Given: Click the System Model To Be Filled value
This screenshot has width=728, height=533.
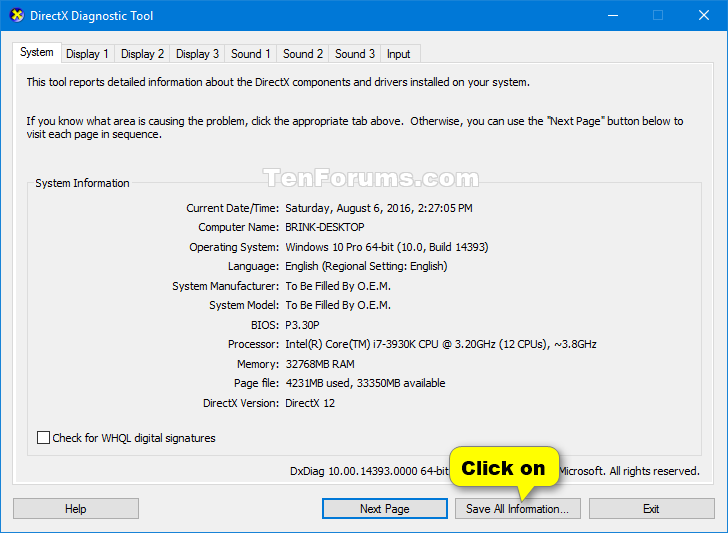Looking at the screenshot, I should (338, 305).
